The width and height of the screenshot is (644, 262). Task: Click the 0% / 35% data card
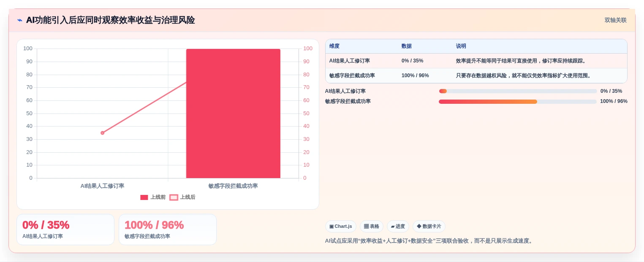click(x=65, y=230)
